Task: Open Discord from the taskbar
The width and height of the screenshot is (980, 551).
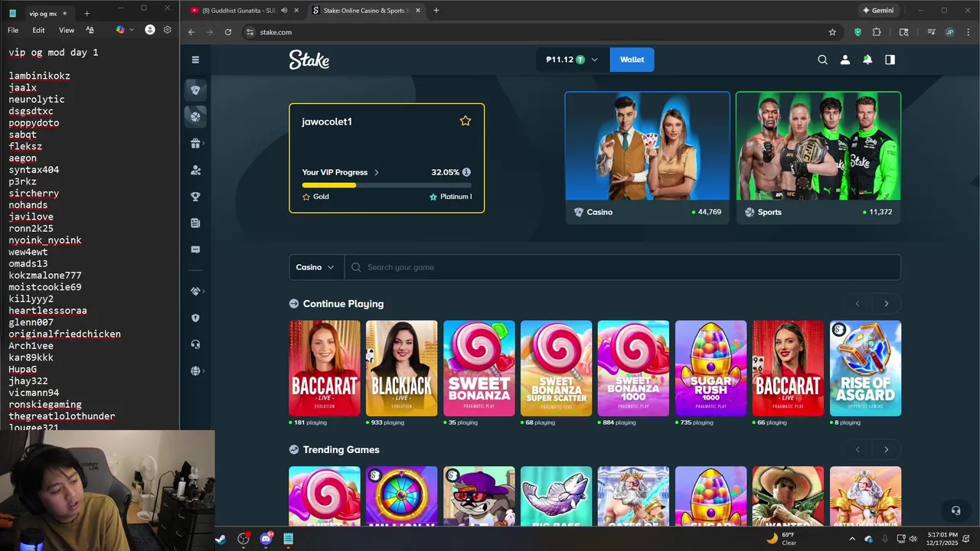Action: (266, 539)
